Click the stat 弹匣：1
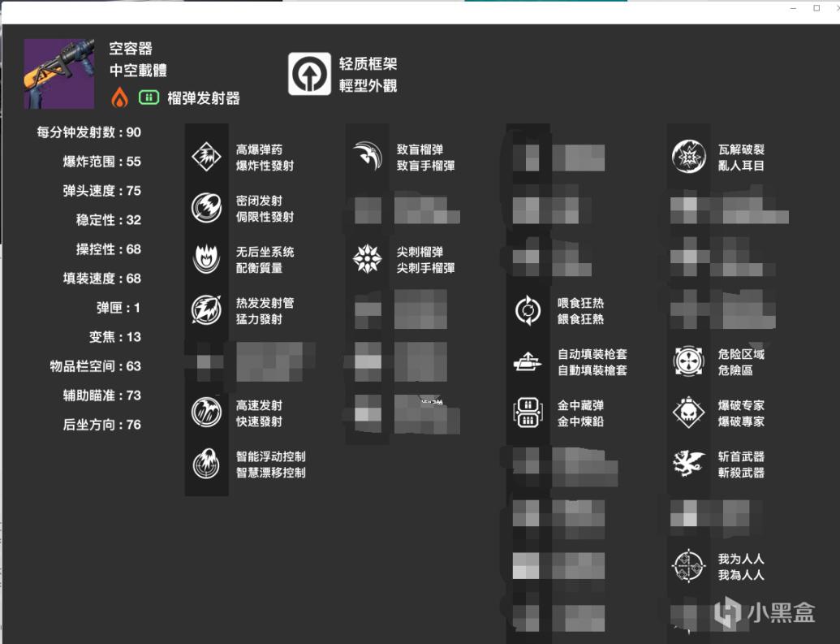 tap(118, 308)
